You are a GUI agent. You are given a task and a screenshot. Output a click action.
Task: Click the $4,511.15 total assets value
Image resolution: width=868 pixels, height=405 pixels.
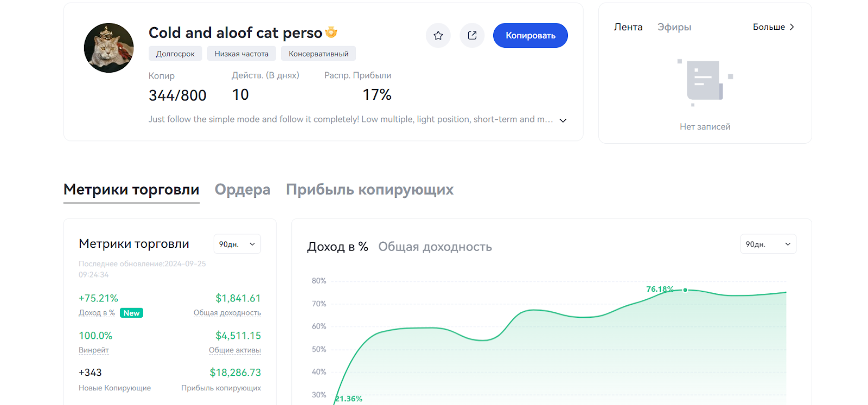pyautogui.click(x=238, y=336)
